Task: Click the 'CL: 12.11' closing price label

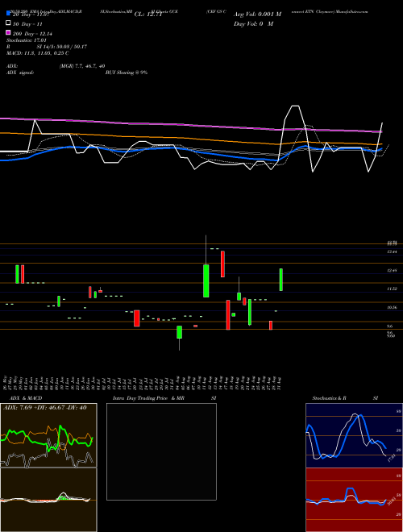Action: (x=148, y=15)
